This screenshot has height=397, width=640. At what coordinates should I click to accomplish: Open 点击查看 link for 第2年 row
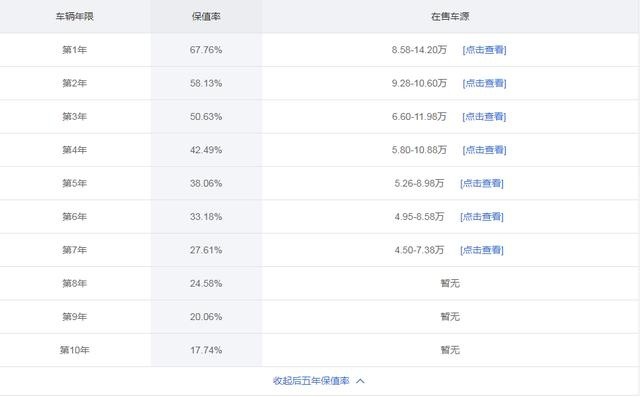click(484, 83)
